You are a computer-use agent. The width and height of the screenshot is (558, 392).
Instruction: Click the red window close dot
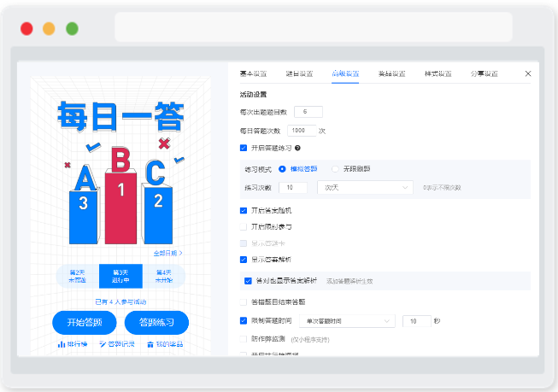pos(26,29)
